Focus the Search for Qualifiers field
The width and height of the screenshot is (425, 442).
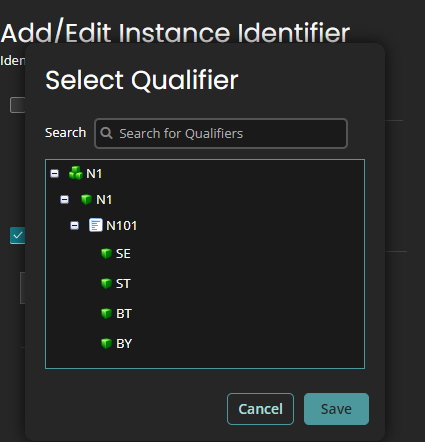click(221, 133)
